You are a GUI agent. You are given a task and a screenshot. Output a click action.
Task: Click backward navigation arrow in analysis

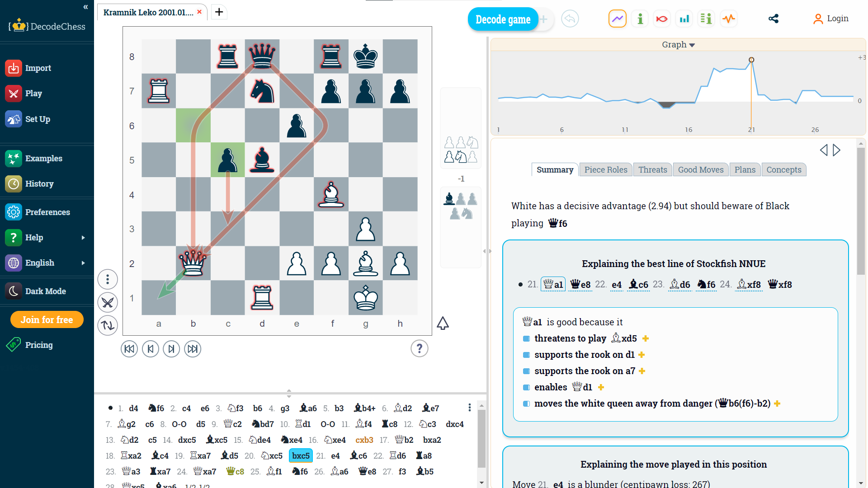pos(824,150)
